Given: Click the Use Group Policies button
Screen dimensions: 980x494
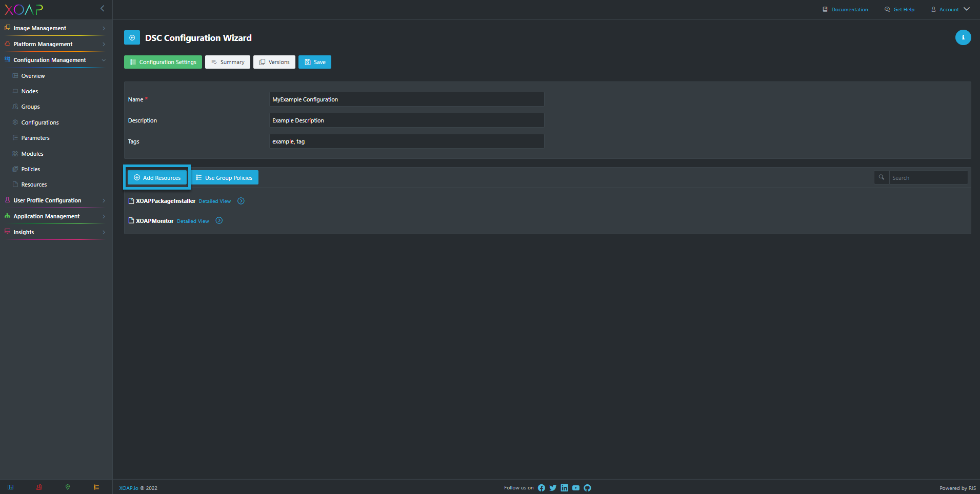Looking at the screenshot, I should (x=225, y=177).
